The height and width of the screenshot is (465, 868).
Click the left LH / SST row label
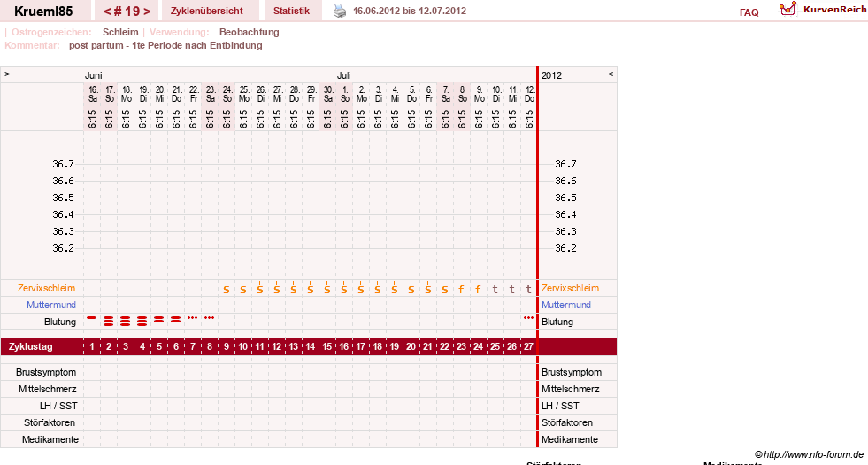coord(58,406)
